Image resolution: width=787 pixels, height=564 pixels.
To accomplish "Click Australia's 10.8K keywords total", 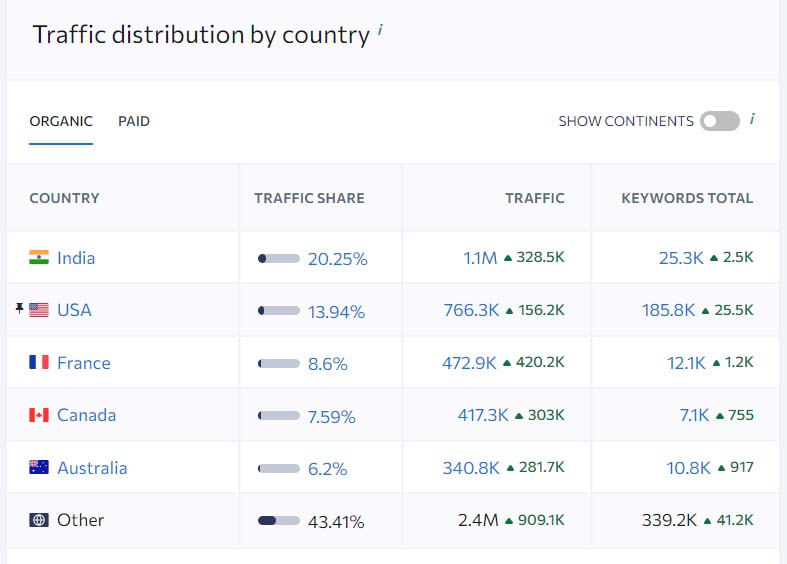I will point(689,468).
